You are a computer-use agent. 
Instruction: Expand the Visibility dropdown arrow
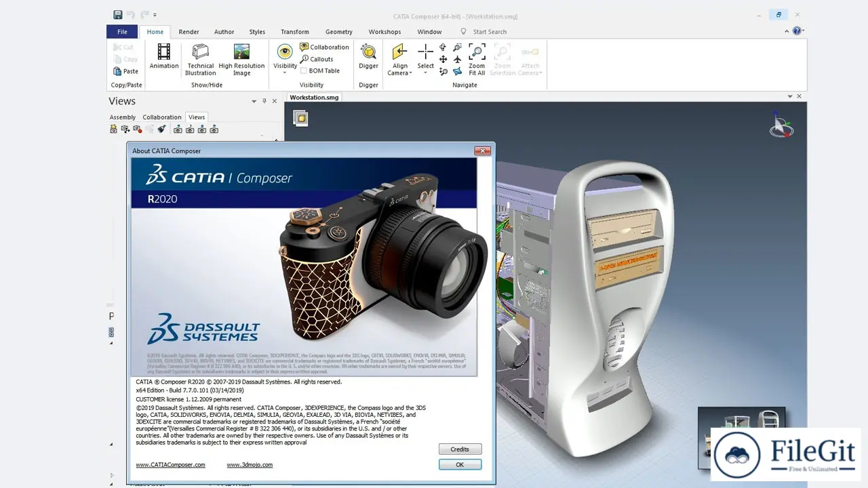point(285,73)
